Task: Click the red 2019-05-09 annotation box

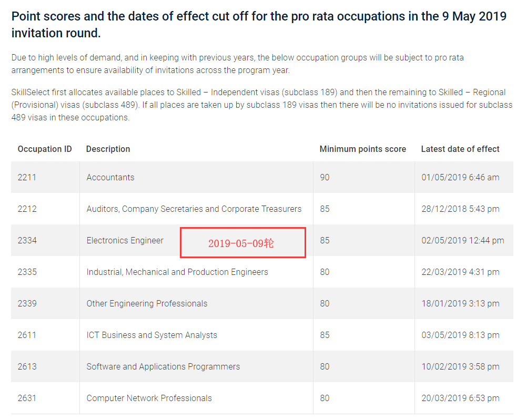Action: pyautogui.click(x=242, y=243)
